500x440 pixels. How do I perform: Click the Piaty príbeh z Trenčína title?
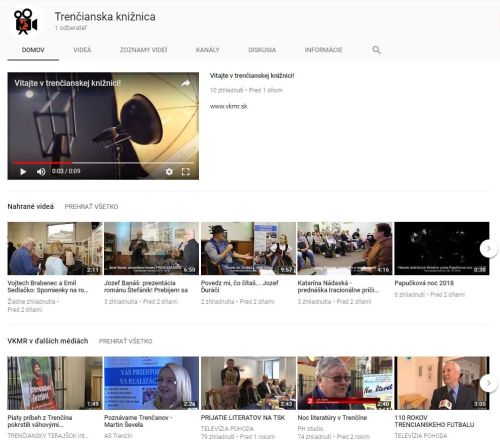click(40, 421)
